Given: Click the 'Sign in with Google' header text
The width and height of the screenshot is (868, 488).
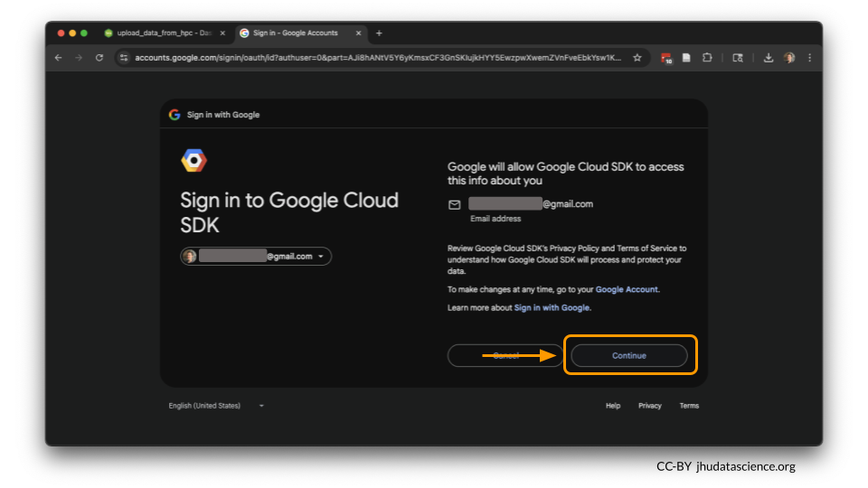Looking at the screenshot, I should coord(223,115).
